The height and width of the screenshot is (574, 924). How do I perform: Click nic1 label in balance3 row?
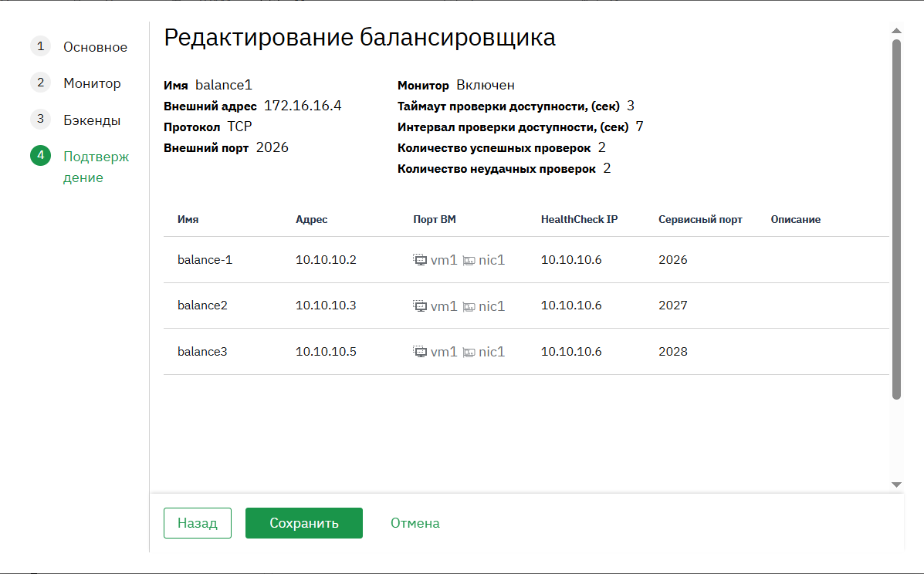[492, 352]
